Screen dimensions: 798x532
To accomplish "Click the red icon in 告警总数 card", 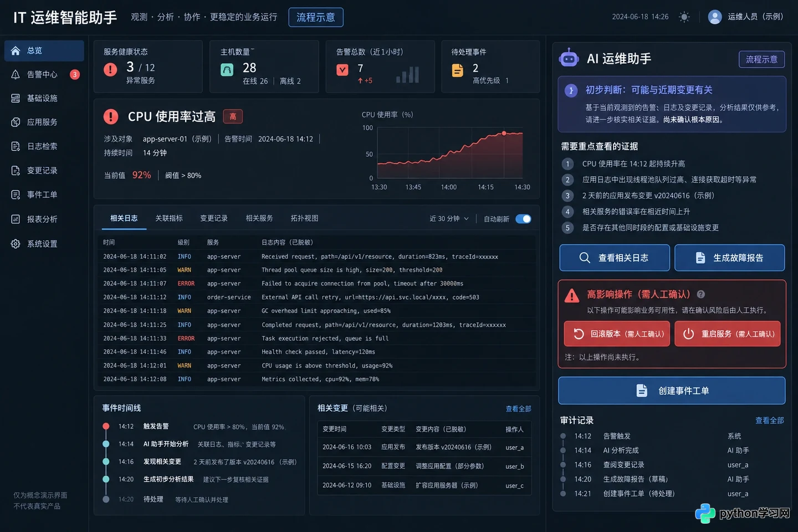I will coord(342,70).
